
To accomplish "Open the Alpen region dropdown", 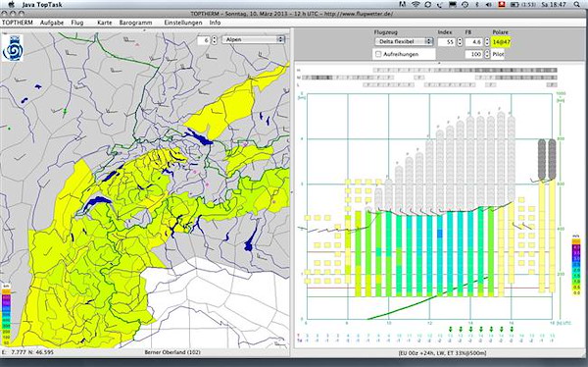I will [x=253, y=39].
